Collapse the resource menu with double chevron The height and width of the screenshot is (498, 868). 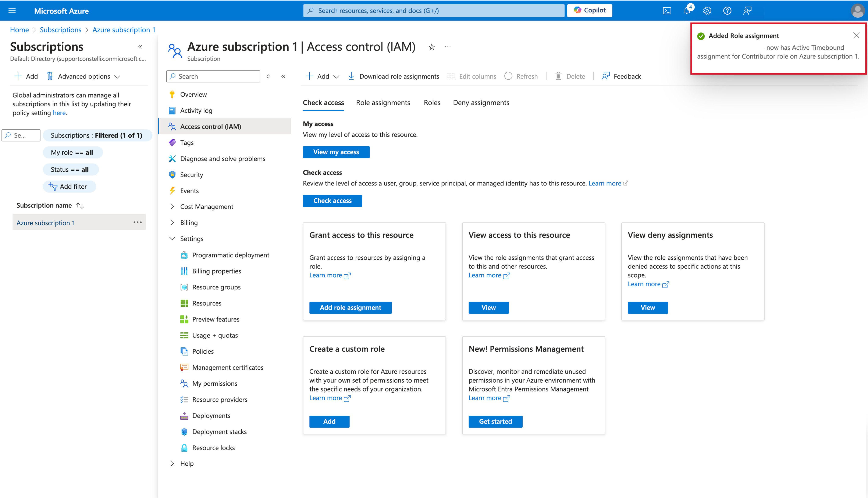(x=283, y=76)
